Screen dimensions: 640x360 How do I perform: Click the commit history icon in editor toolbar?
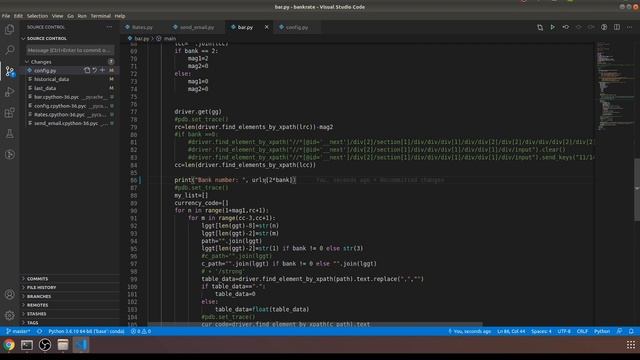(x=566, y=27)
